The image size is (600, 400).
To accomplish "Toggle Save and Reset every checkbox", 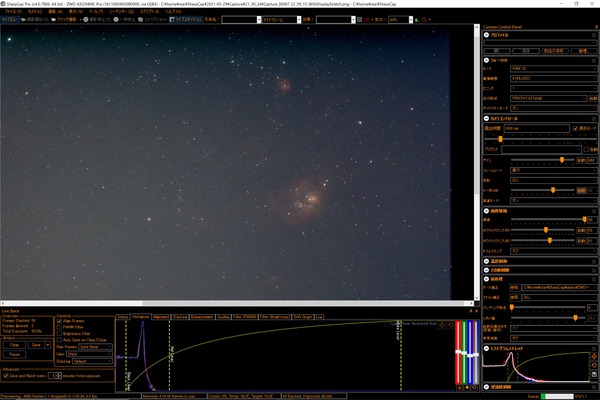I will coord(6,375).
